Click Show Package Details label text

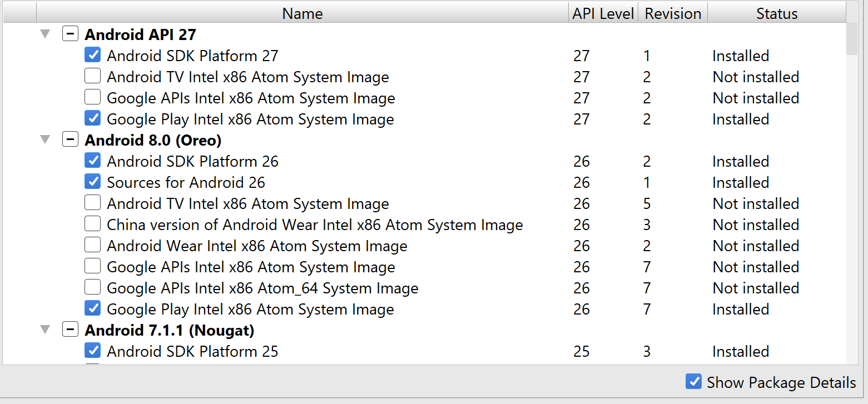click(x=781, y=382)
